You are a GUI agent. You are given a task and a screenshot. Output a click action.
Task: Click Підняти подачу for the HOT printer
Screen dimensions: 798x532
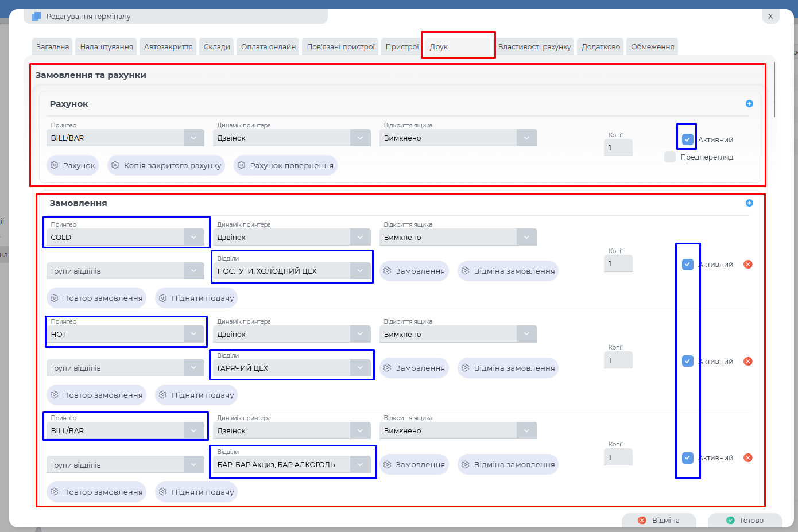tap(196, 395)
